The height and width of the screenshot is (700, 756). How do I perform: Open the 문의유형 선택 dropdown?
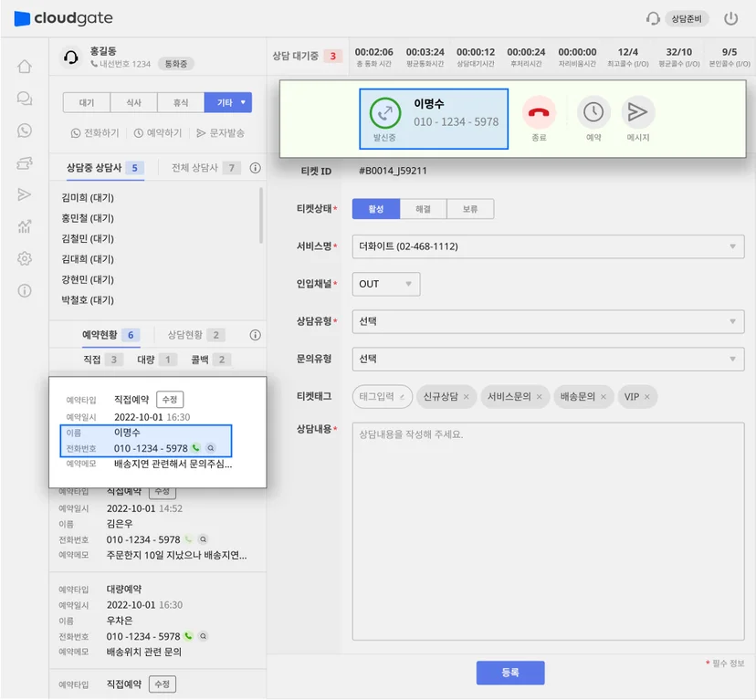548,360
